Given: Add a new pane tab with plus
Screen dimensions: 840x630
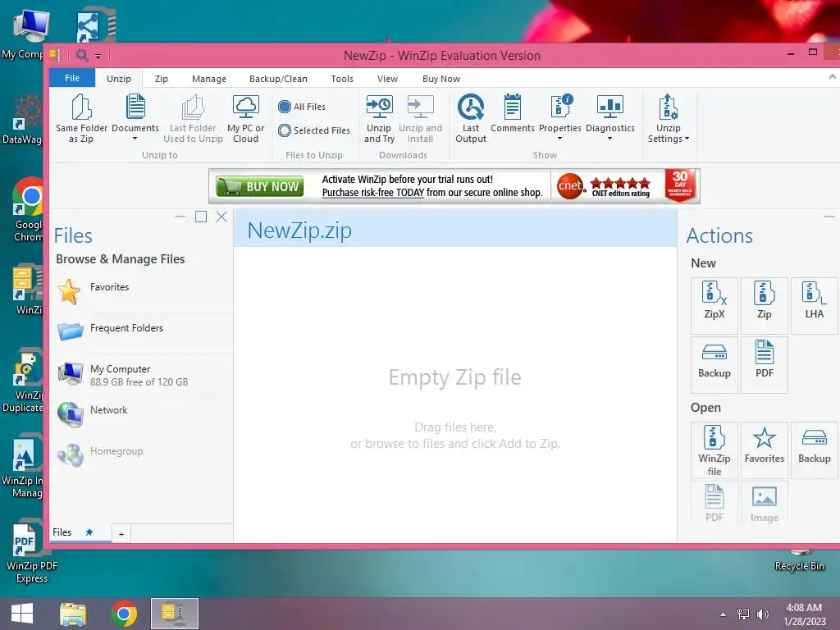Looking at the screenshot, I should point(121,533).
